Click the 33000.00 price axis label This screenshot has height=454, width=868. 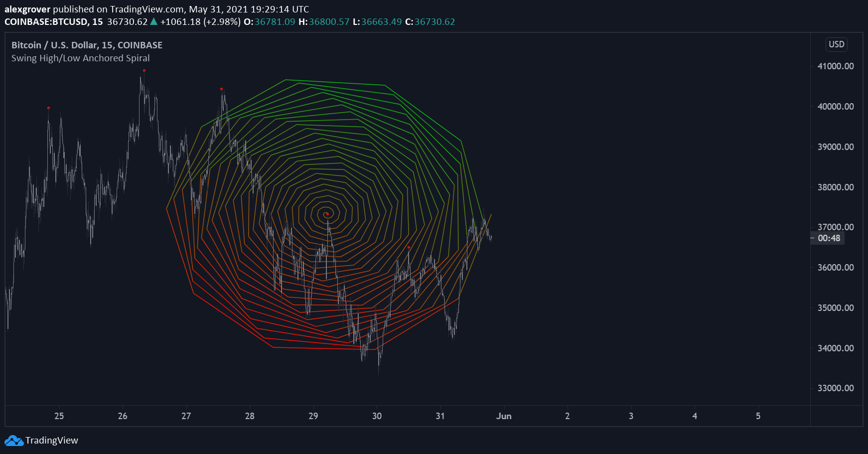pos(836,388)
